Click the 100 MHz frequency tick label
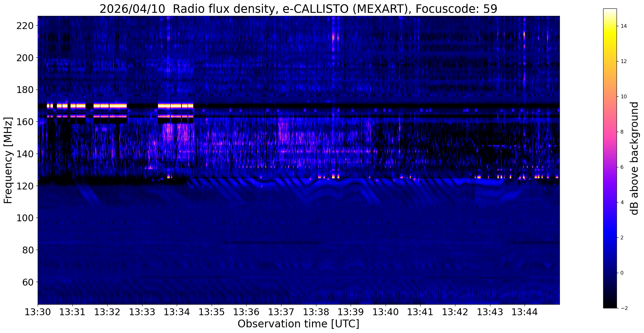Viewport: 644px width, 333px height. point(25,218)
